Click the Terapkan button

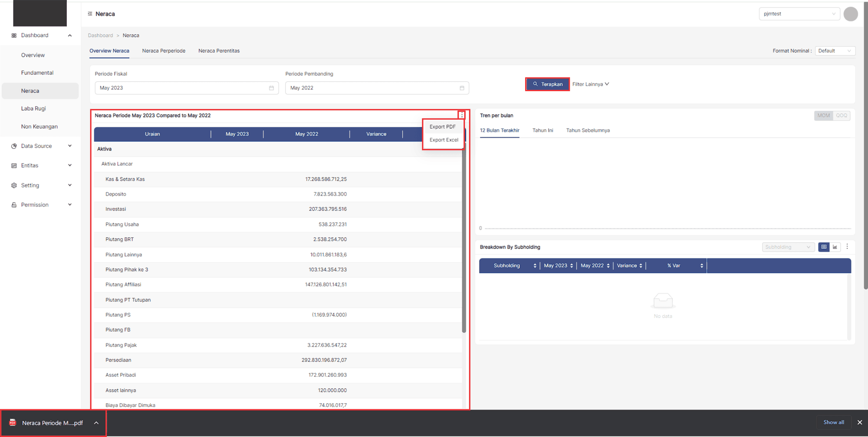tap(547, 84)
